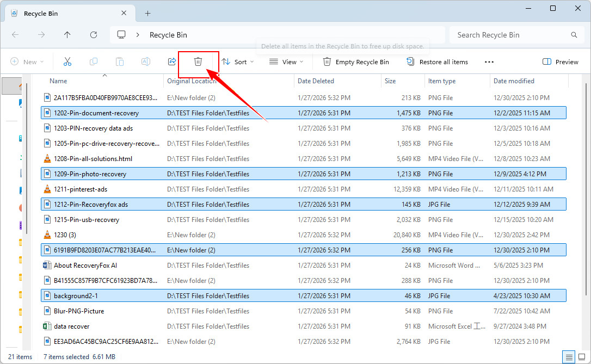Click the highlighted Delete trash icon
The width and height of the screenshot is (591, 364).
click(198, 61)
